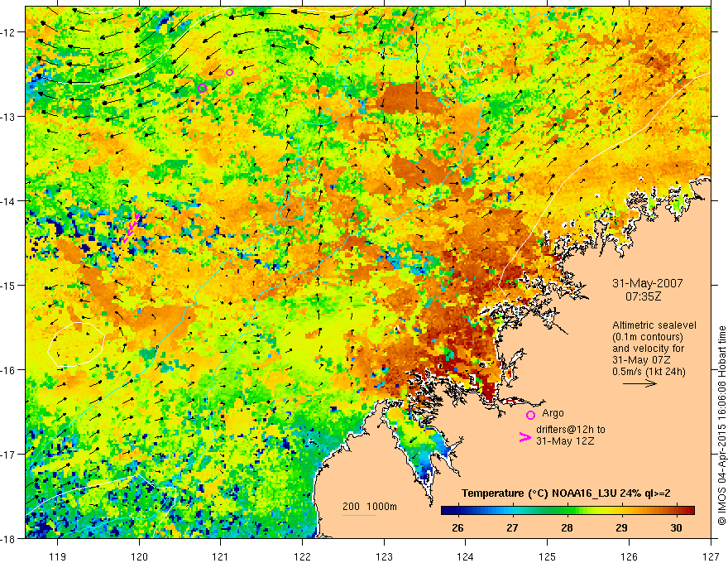The width and height of the screenshot is (728, 563).
Task: Click the 'Altimetric sealevel' legend text
Action: [x=654, y=325]
